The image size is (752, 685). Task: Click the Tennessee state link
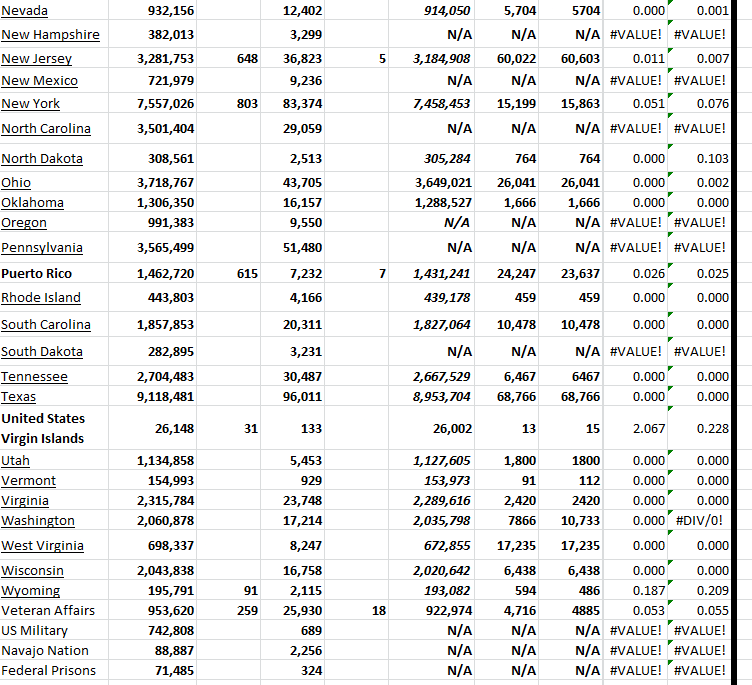point(34,377)
